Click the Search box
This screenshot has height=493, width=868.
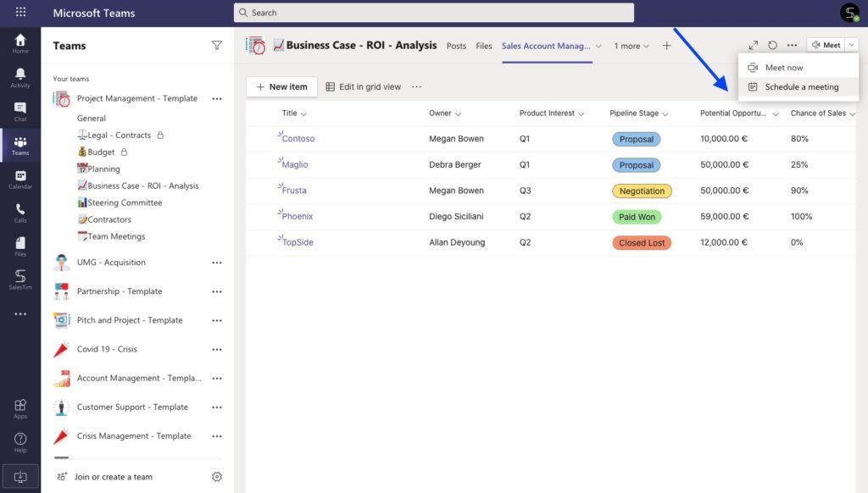click(x=433, y=13)
